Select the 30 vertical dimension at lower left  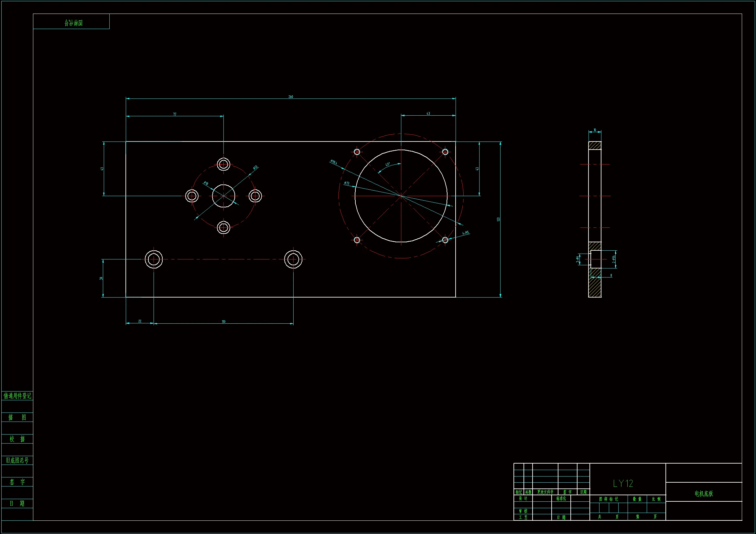[x=101, y=278]
